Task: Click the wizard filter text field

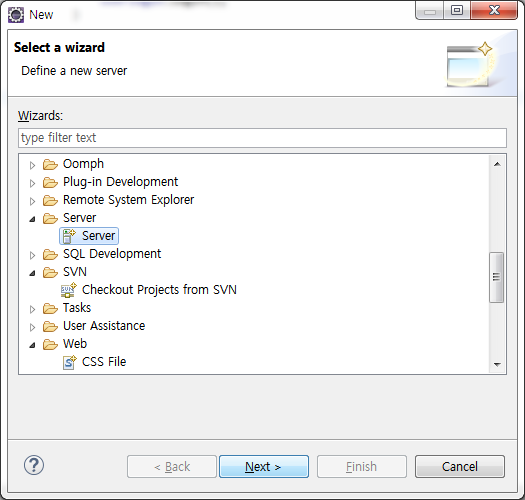Action: point(262,138)
